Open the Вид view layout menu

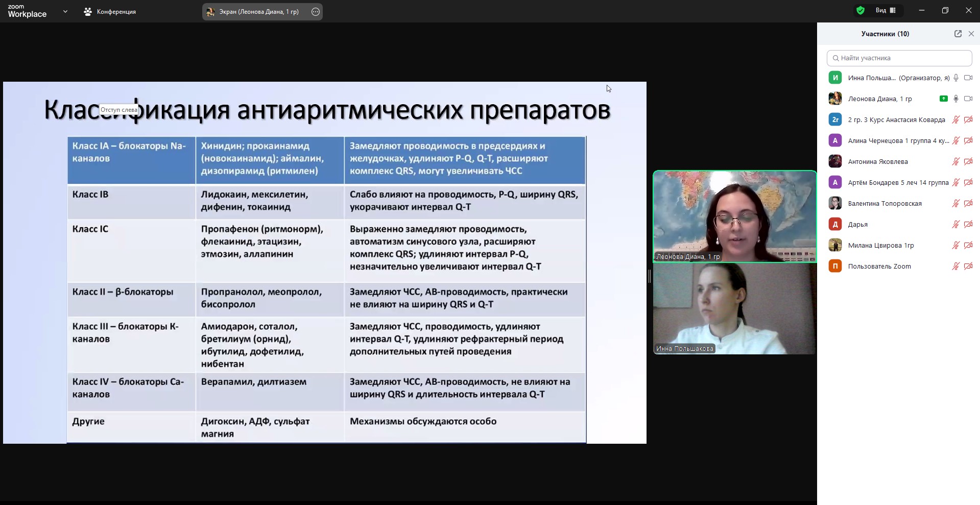[886, 11]
